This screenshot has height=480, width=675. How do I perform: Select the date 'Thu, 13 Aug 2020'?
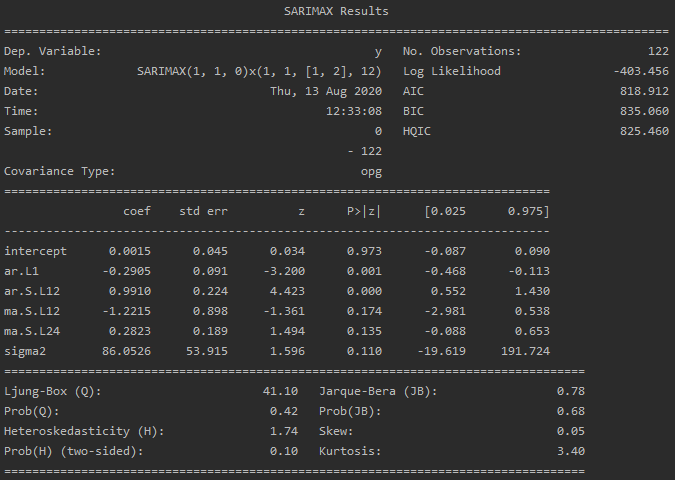tap(326, 91)
